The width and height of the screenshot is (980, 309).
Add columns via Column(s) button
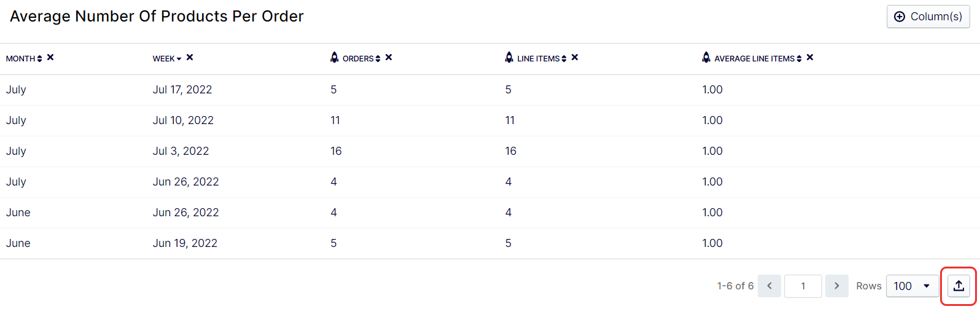click(928, 17)
